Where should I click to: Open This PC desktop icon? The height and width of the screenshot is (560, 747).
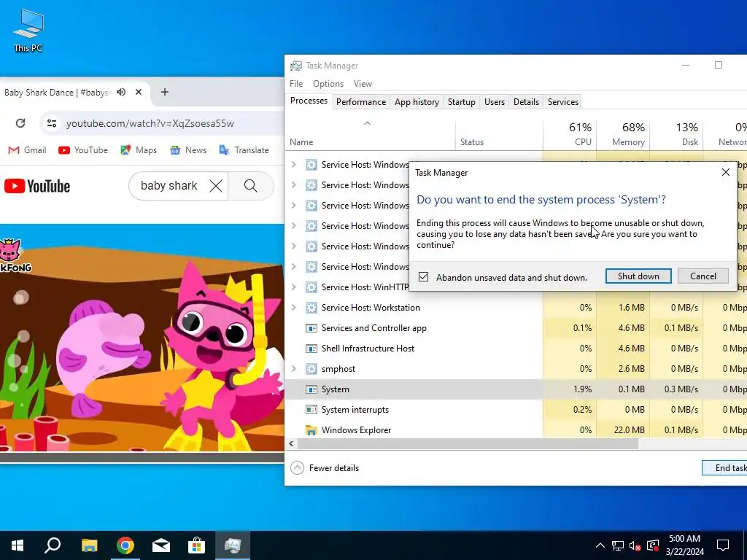(28, 31)
